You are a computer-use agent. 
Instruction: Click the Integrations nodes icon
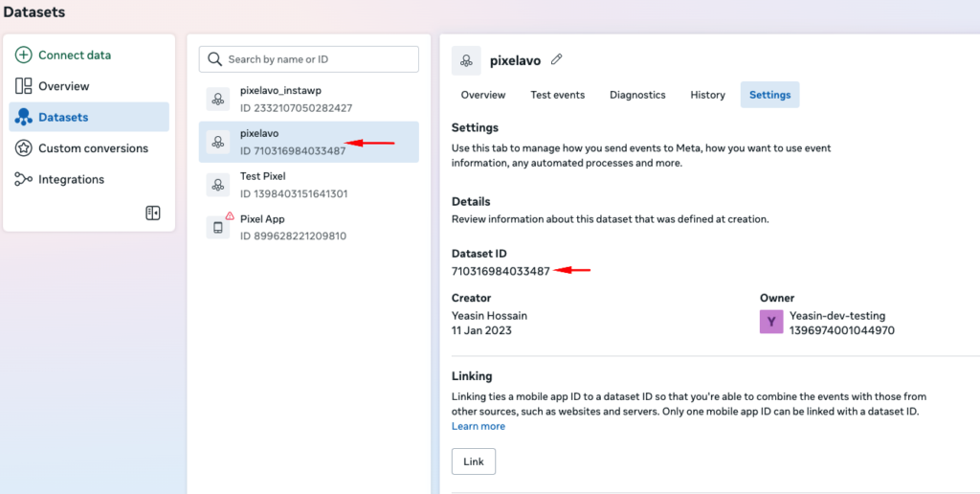pos(24,179)
